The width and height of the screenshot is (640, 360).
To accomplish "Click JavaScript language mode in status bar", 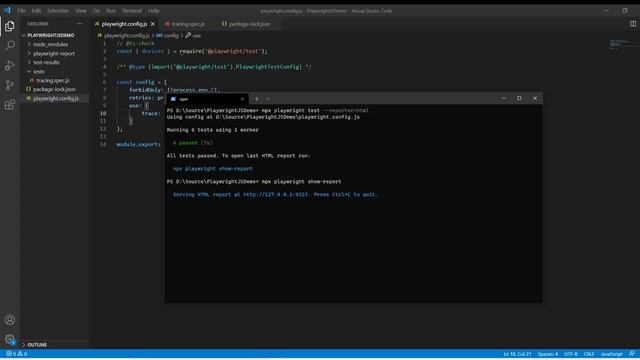I will click(611, 354).
